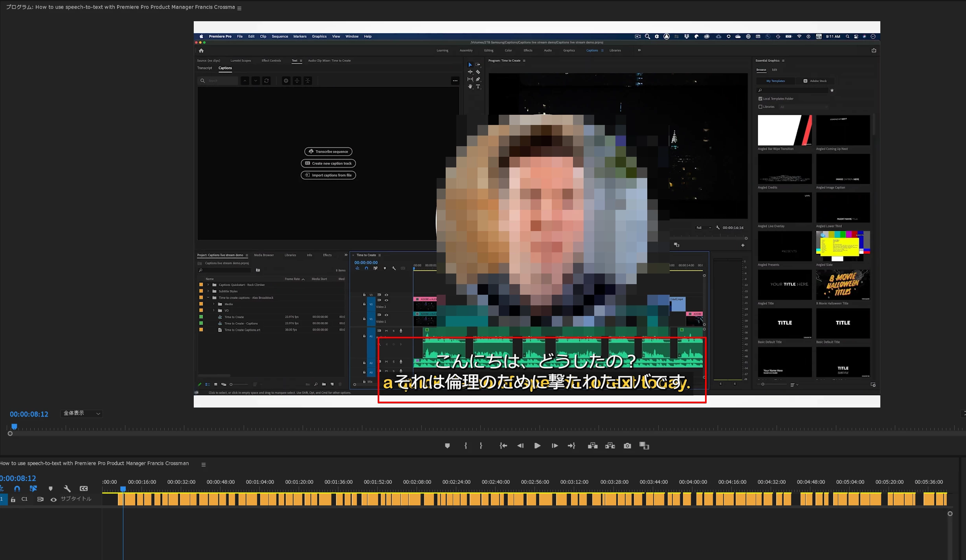
Task: Export a frame with the camera icon
Action: pos(627,446)
